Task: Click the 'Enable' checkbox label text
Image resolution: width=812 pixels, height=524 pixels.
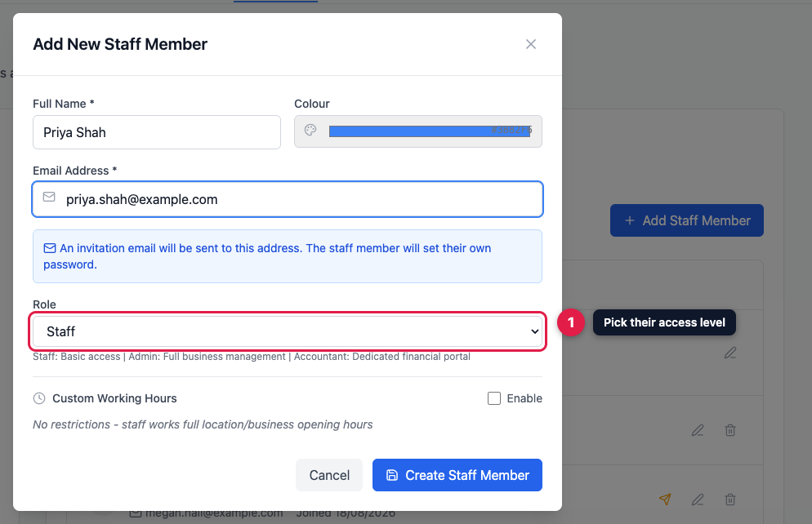Action: click(x=524, y=398)
